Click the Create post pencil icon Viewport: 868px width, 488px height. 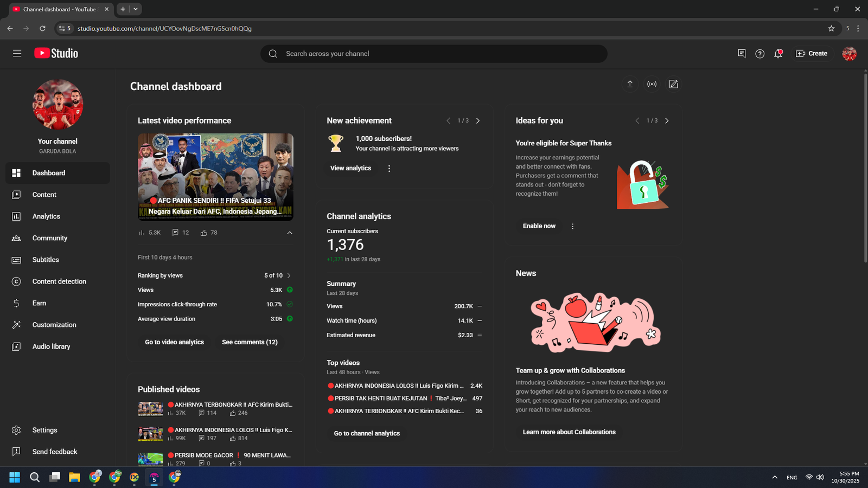pos(673,84)
